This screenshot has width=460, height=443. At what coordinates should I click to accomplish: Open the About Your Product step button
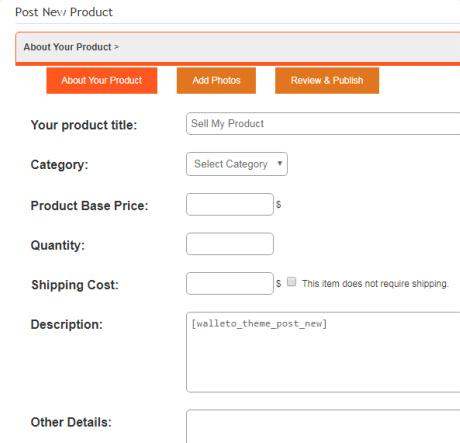pyautogui.click(x=102, y=81)
